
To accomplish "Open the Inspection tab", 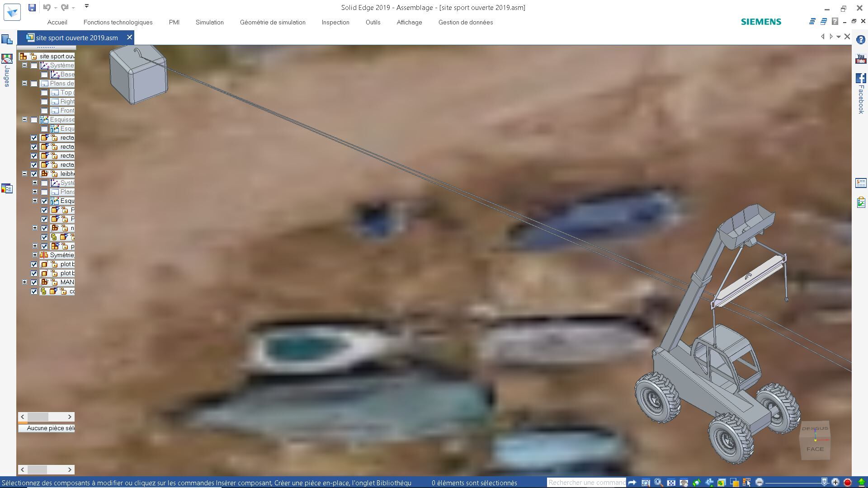I will 335,22.
